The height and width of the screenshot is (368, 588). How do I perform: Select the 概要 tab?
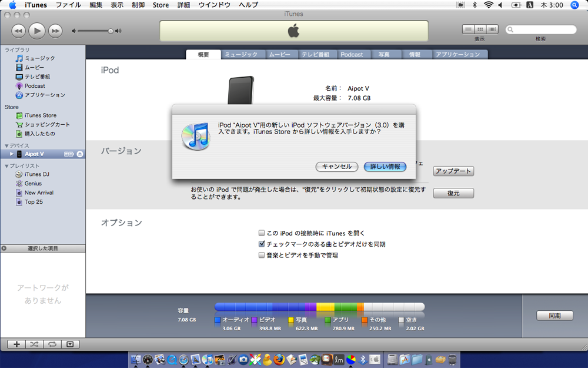[203, 54]
